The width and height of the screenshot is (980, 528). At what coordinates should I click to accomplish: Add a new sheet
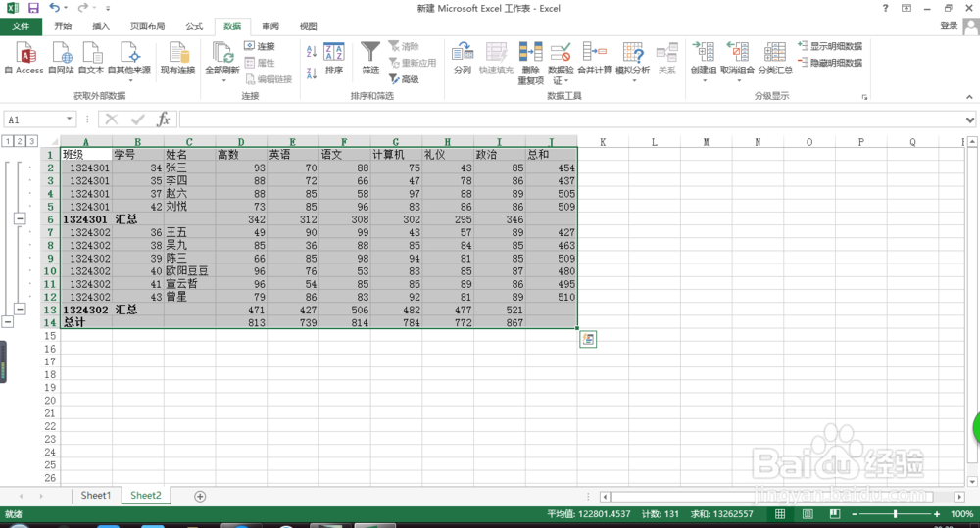[200, 496]
